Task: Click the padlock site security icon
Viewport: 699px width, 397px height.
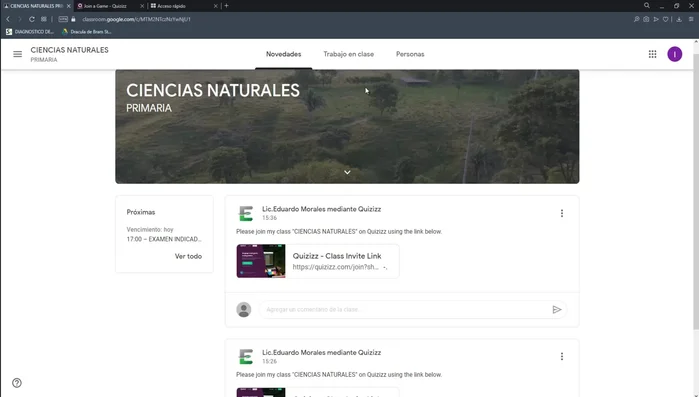Action: 74,19
